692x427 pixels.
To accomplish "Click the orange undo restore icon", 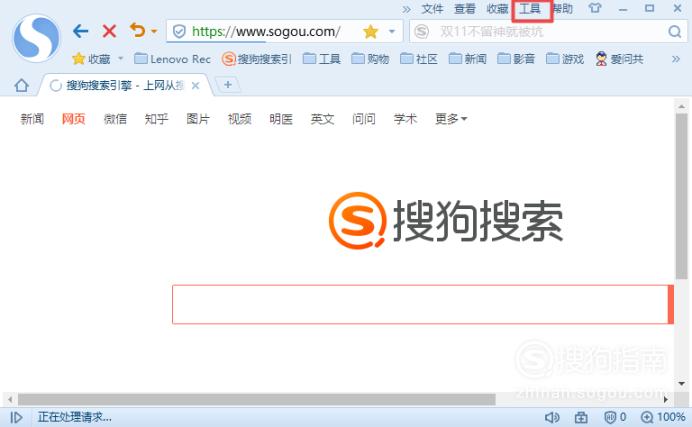I will [138, 30].
